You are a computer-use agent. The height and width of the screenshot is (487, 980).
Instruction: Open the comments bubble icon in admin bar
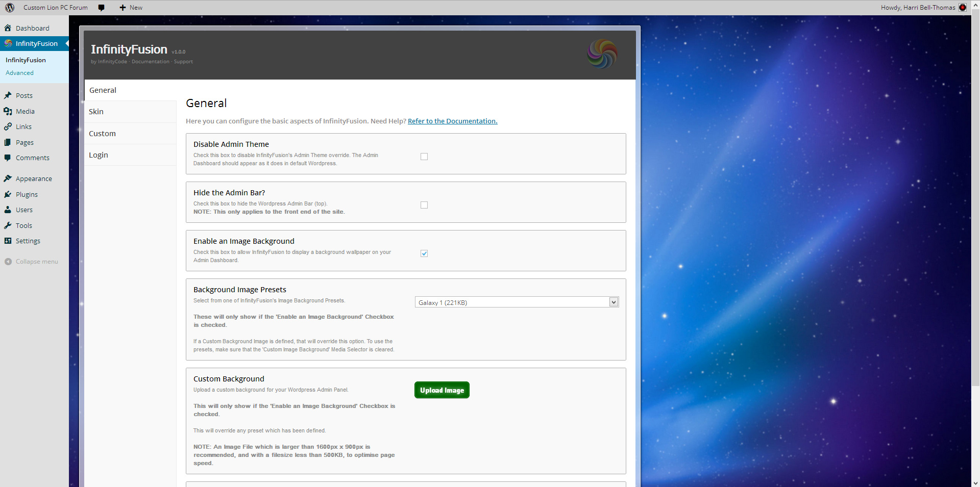(x=101, y=8)
